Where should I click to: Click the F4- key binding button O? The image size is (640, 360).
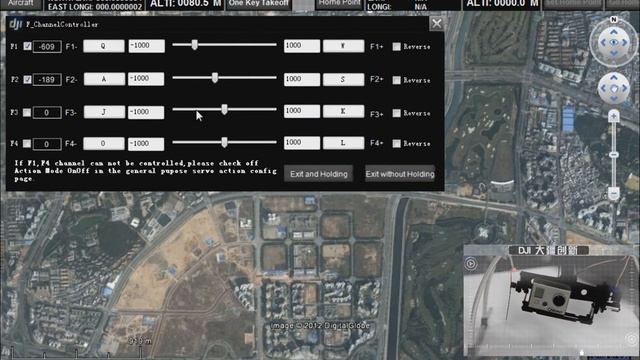(104, 143)
